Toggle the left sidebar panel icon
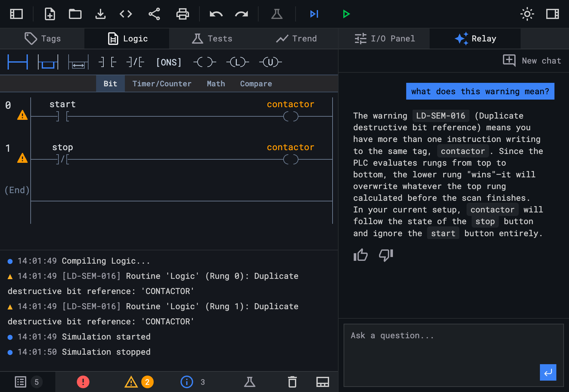Image resolution: width=569 pixels, height=392 pixels. coord(16,14)
